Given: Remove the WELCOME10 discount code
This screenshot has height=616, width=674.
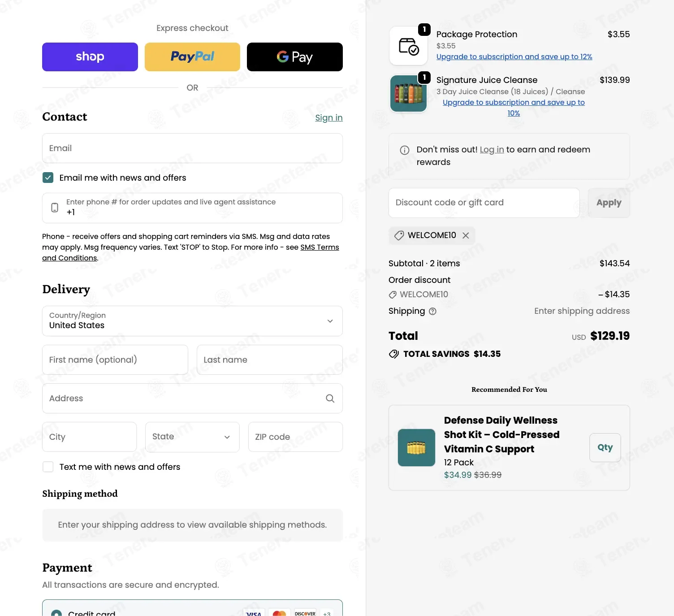Looking at the screenshot, I should coord(466,235).
